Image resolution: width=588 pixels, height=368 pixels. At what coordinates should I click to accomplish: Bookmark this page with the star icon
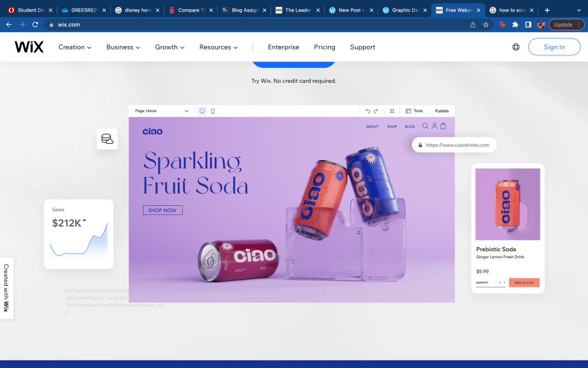[486, 25]
